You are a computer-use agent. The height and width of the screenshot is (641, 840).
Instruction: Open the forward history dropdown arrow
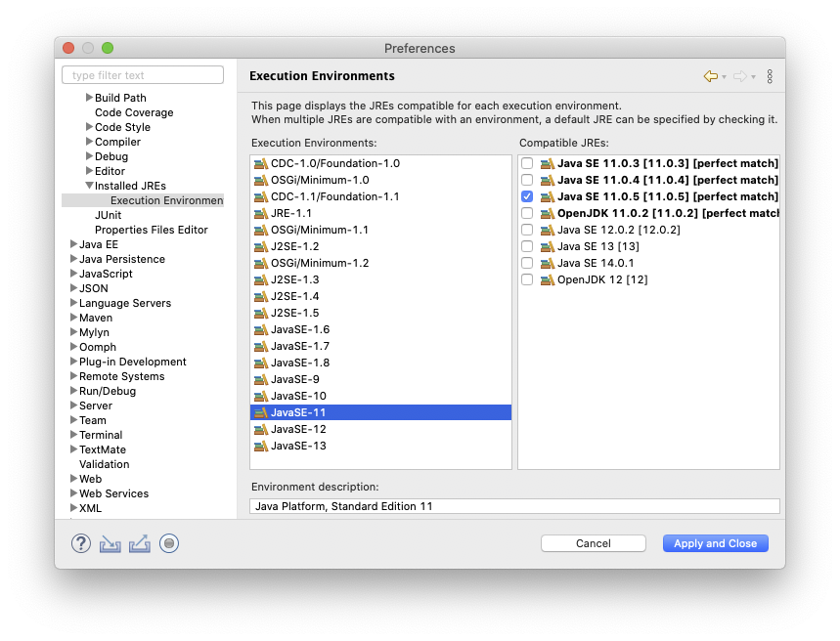753,77
